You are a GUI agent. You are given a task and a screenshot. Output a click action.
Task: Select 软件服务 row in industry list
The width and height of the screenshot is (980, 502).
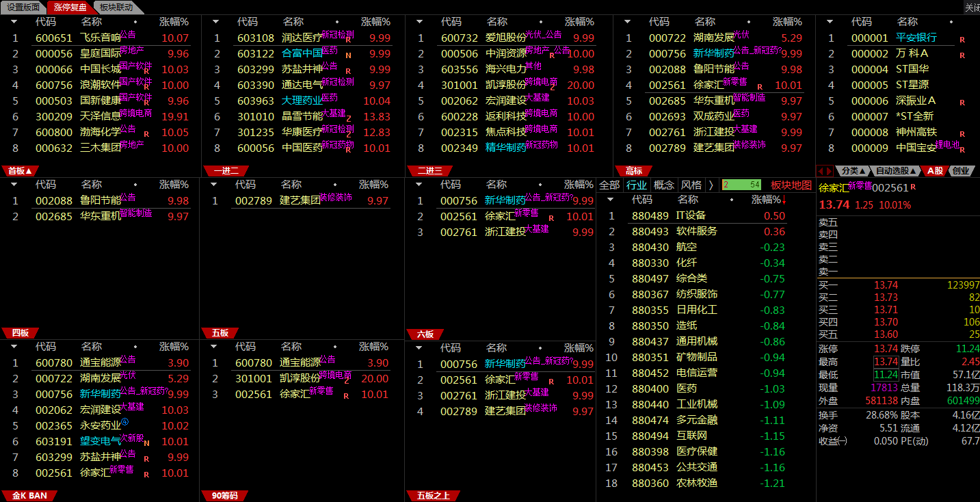pyautogui.click(x=705, y=231)
